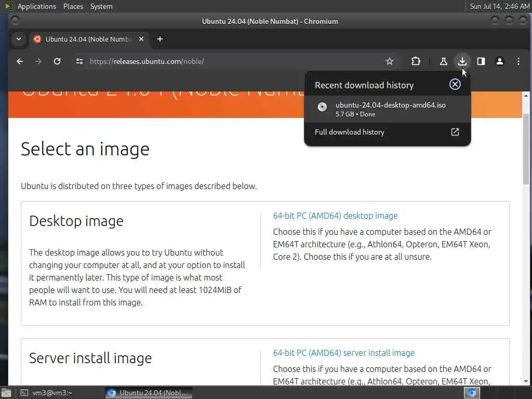The width and height of the screenshot is (532, 399).
Task: Open the downloaded ubuntu-24.04-desktop-amd64.iso item
Action: [390, 108]
